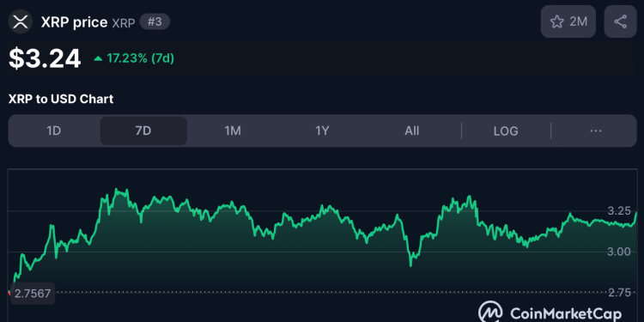Toggle LOG scale on chart
Viewport: 644px width, 322px height.
(x=506, y=131)
